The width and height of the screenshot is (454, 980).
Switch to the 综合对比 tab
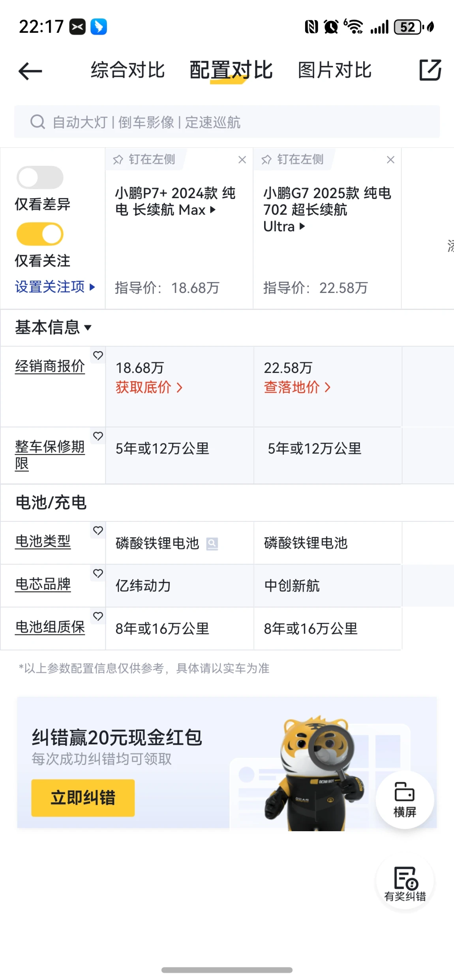(x=128, y=70)
